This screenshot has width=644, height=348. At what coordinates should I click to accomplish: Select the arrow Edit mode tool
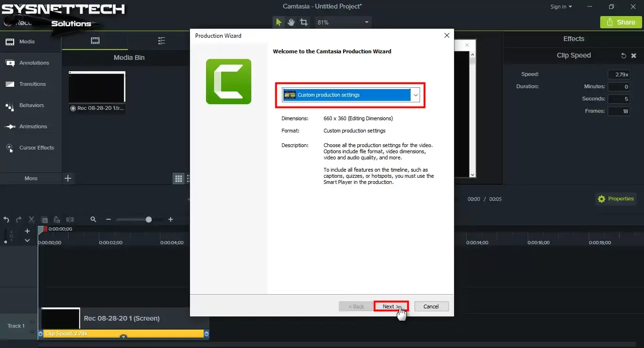click(x=279, y=22)
